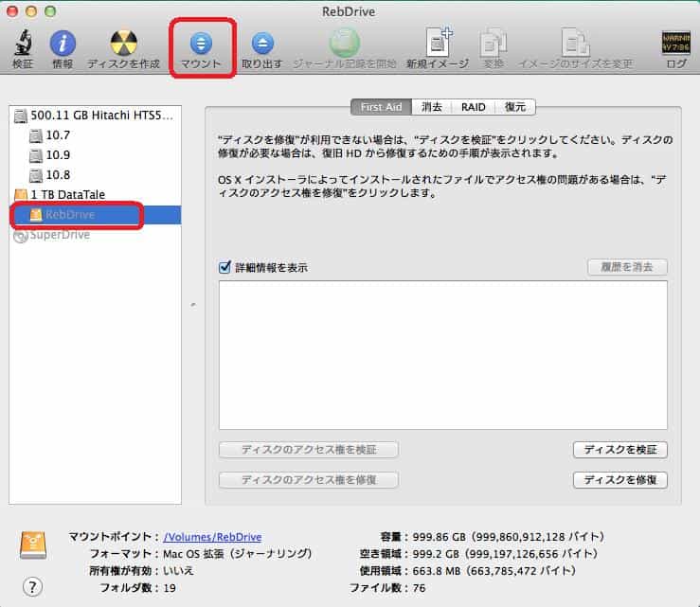Click the Eject (取り出す) toolbar icon
The image size is (700, 607).
point(262,44)
